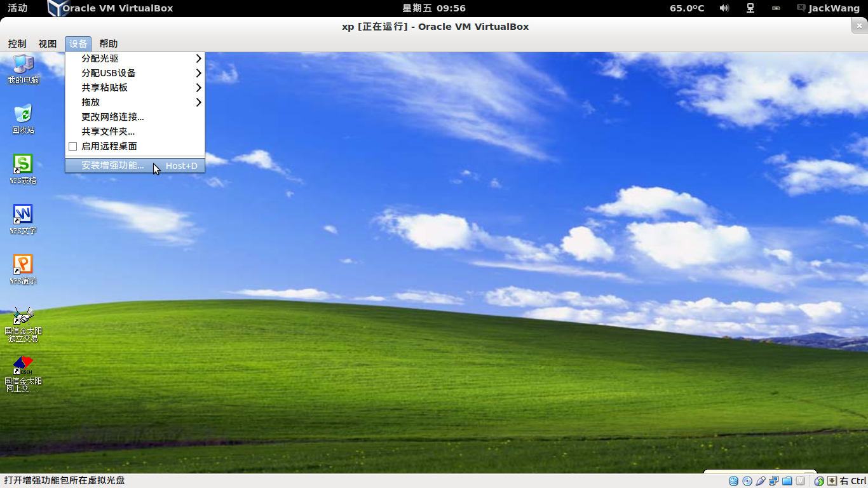The height and width of the screenshot is (488, 868).
Task: Click the chat status icon beside JackWang
Action: coord(801,8)
